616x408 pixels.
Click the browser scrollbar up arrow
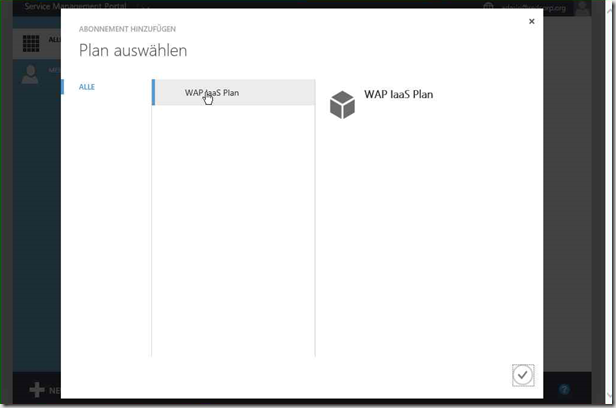click(x=610, y=9)
